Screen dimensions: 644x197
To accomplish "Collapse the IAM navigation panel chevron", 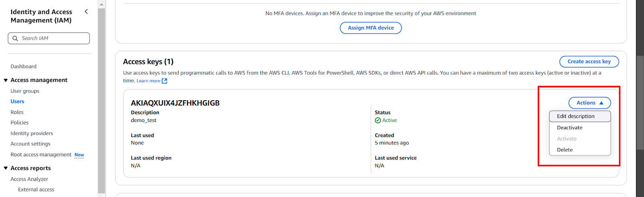I will coord(86,12).
